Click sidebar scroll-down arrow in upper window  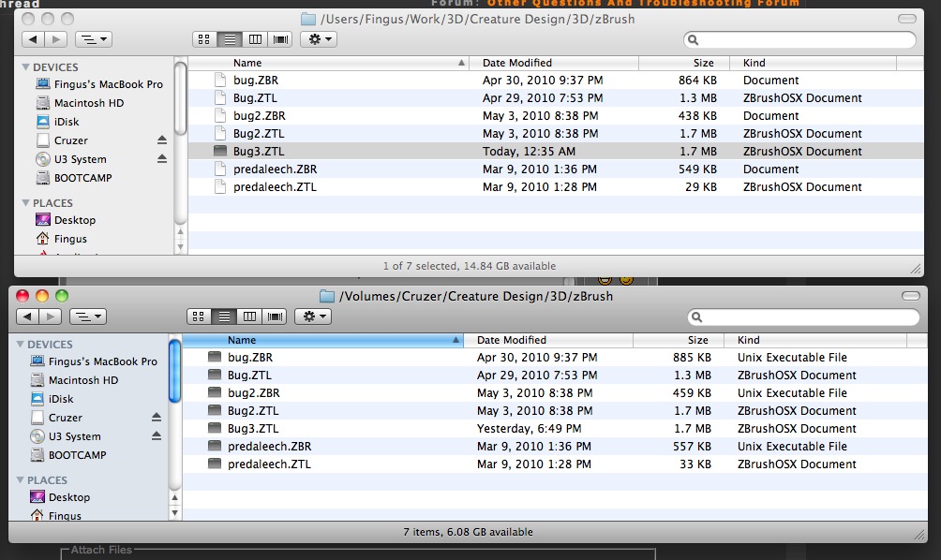[180, 246]
